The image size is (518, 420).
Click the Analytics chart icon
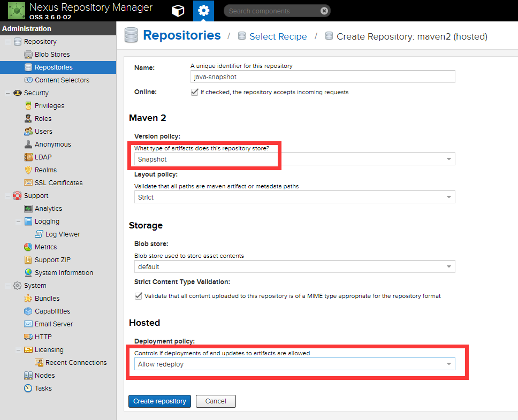tap(28, 209)
